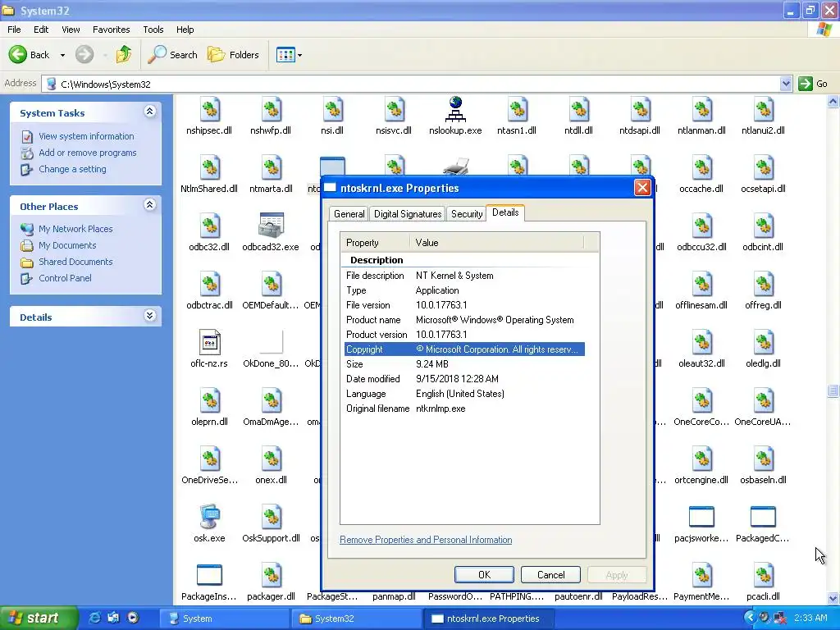The height and width of the screenshot is (630, 840).
Task: Switch to the Security tab
Action: (x=467, y=214)
